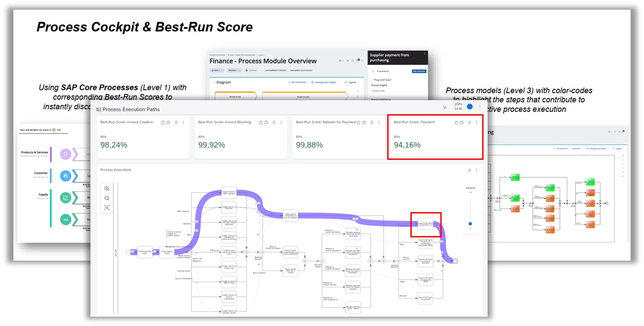
Task: Increase variants with the up chevron
Action: click(x=470, y=193)
